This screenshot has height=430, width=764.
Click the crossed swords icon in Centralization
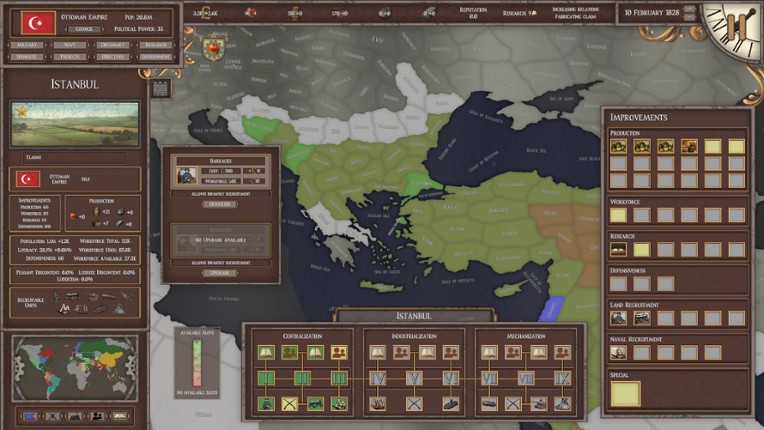coord(291,403)
